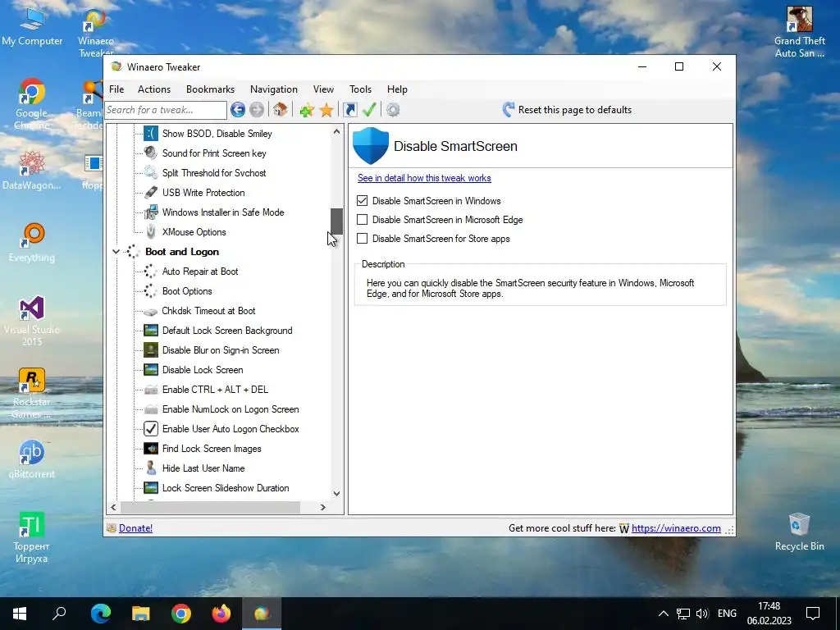Click the Enable User Auto Logon Checkbox icon
Image resolution: width=840 pixels, height=630 pixels.
(151, 428)
